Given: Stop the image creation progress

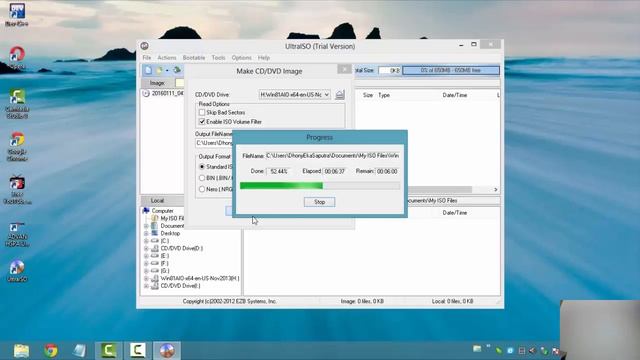Looking at the screenshot, I should click(x=320, y=202).
